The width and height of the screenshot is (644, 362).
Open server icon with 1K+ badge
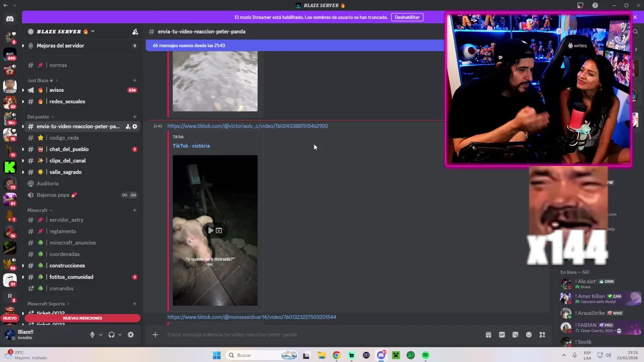[x=10, y=119]
